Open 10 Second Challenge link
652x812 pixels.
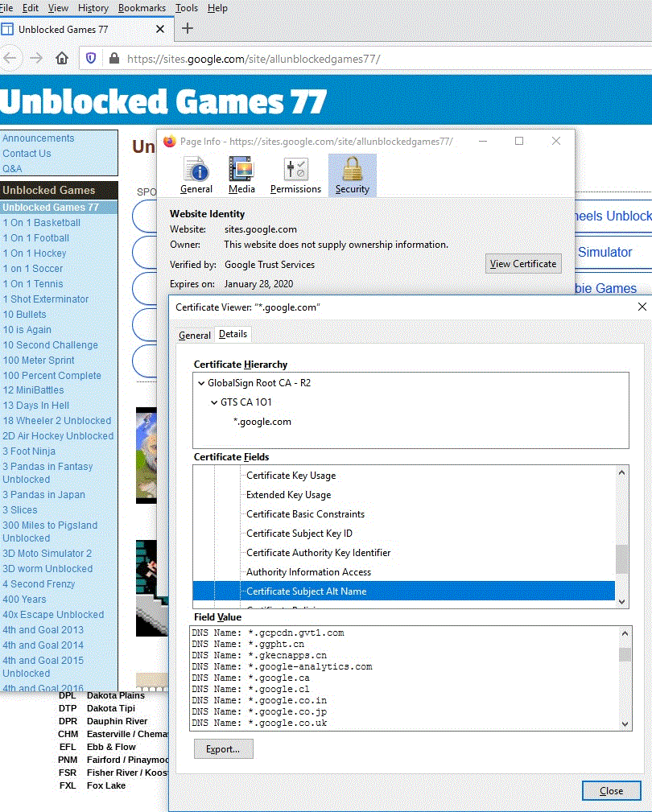pos(50,345)
